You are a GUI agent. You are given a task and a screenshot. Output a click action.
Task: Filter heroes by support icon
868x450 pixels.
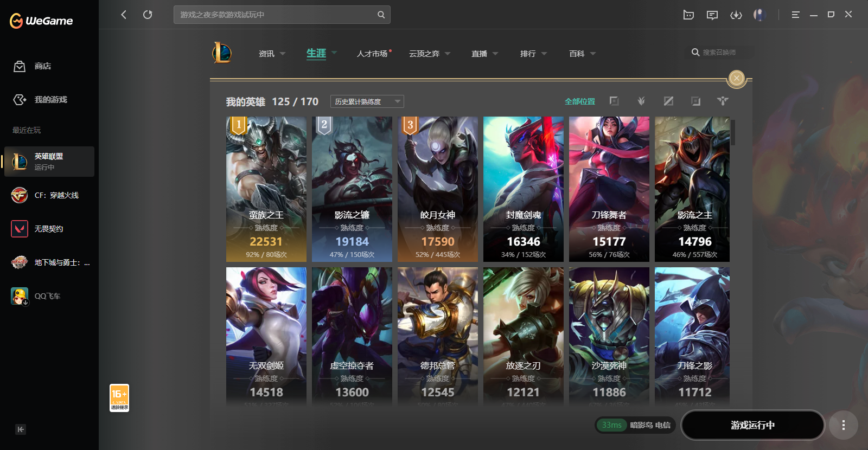(x=723, y=101)
